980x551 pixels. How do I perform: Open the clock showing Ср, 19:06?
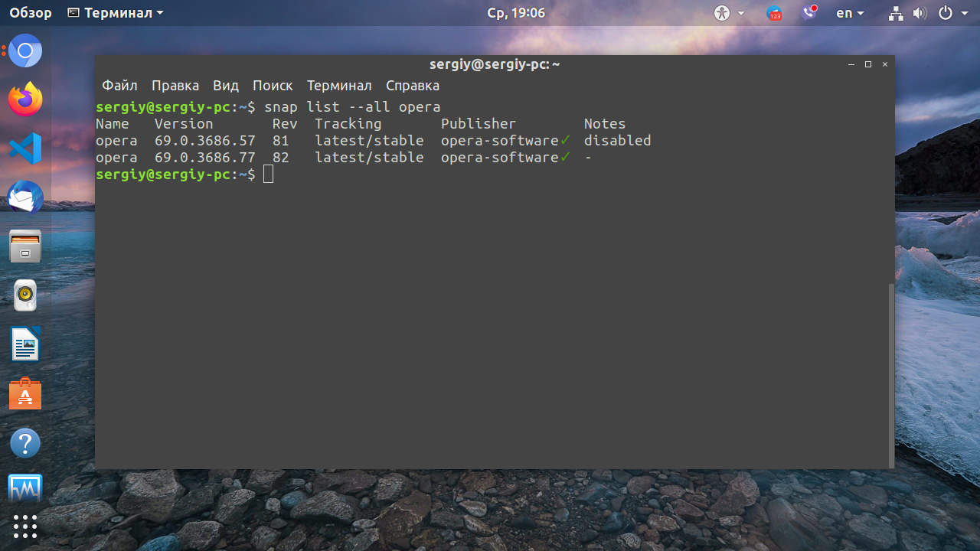tap(516, 13)
